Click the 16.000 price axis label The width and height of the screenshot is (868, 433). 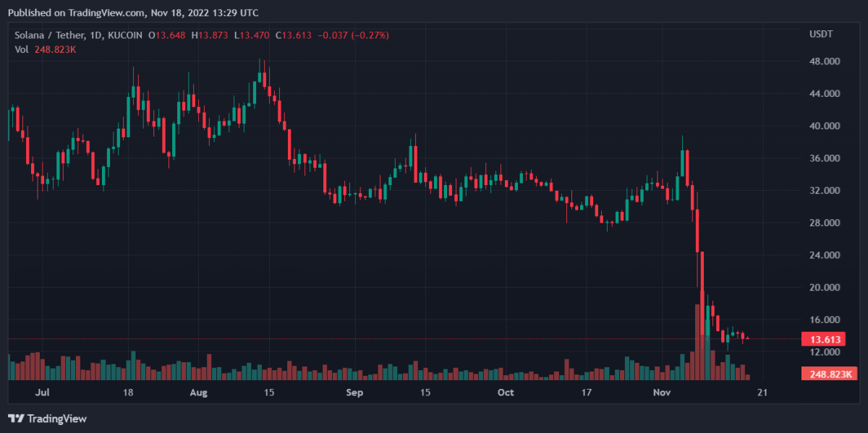[824, 320]
